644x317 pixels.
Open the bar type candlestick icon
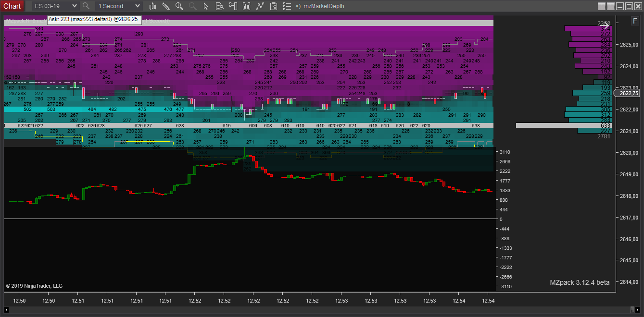coord(152,6)
